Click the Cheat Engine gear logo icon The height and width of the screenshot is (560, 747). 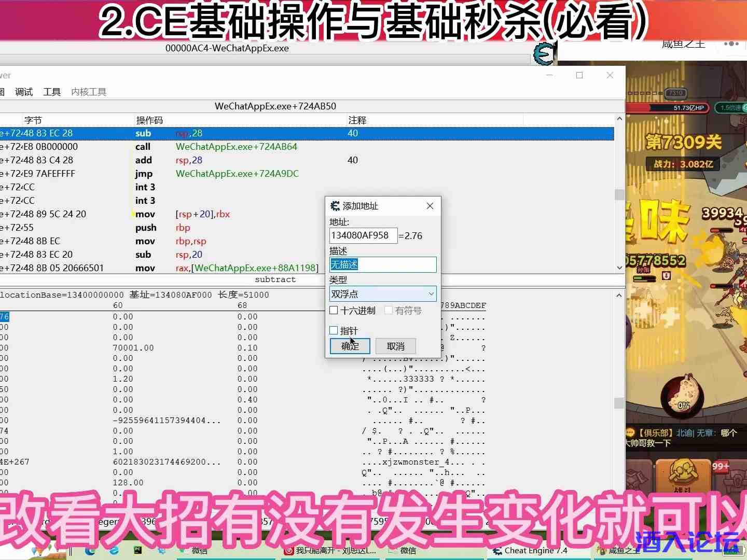[x=544, y=54]
